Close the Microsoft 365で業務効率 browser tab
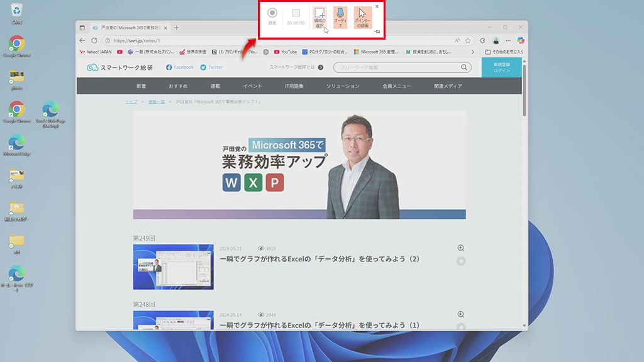The height and width of the screenshot is (362, 644). pyautogui.click(x=165, y=28)
